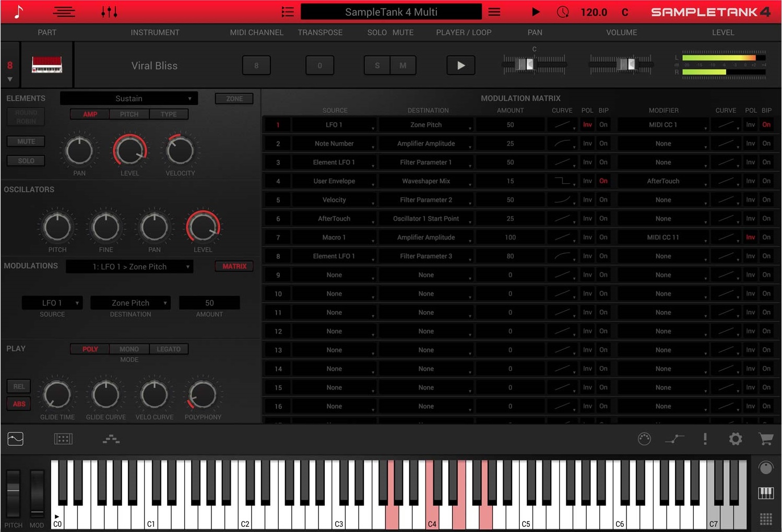Enable MONO play mode
Viewport: 782px width, 532px height.
point(128,349)
